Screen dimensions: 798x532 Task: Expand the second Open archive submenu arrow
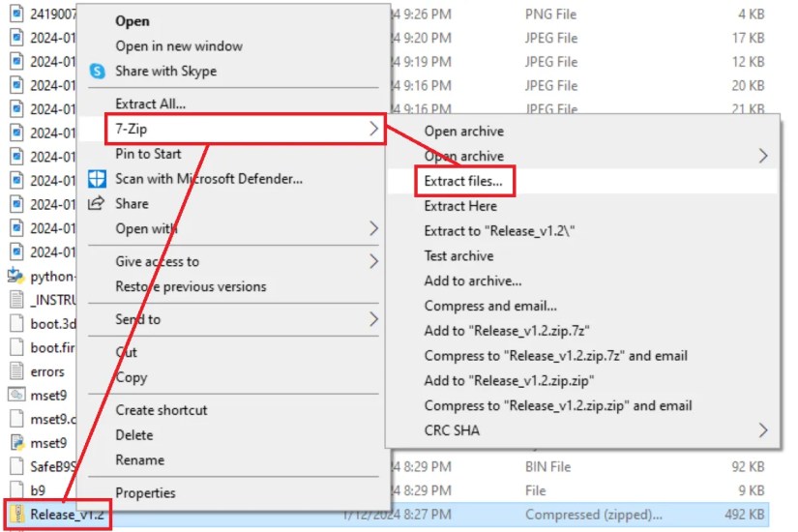(x=763, y=156)
